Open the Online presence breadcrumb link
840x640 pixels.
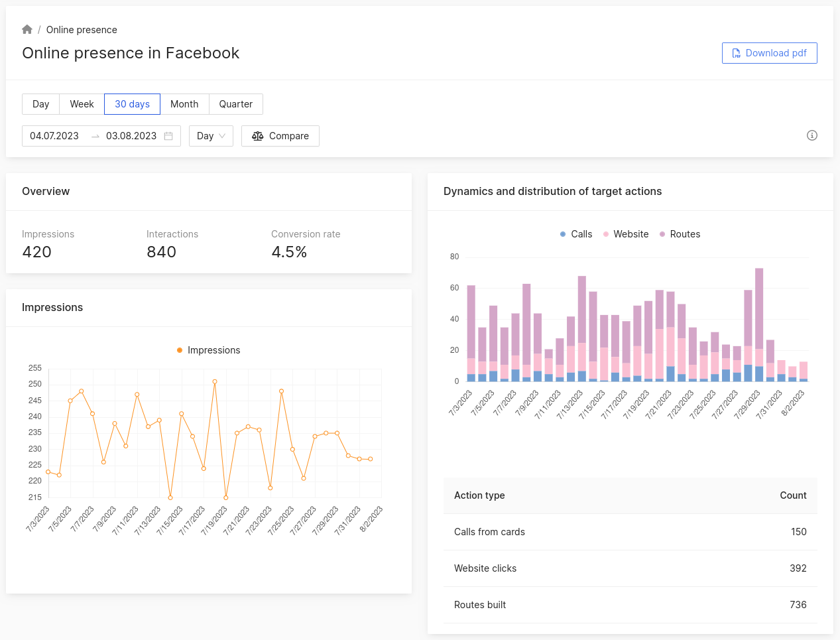coord(82,30)
